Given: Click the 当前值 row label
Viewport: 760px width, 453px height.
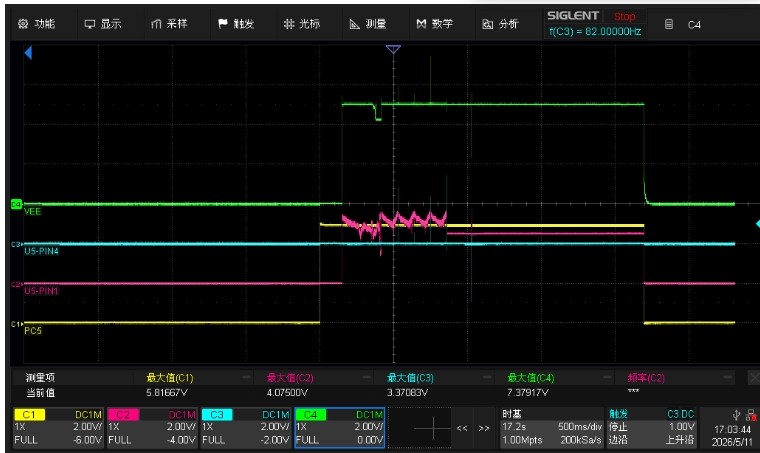Looking at the screenshot, I should click(x=40, y=392).
